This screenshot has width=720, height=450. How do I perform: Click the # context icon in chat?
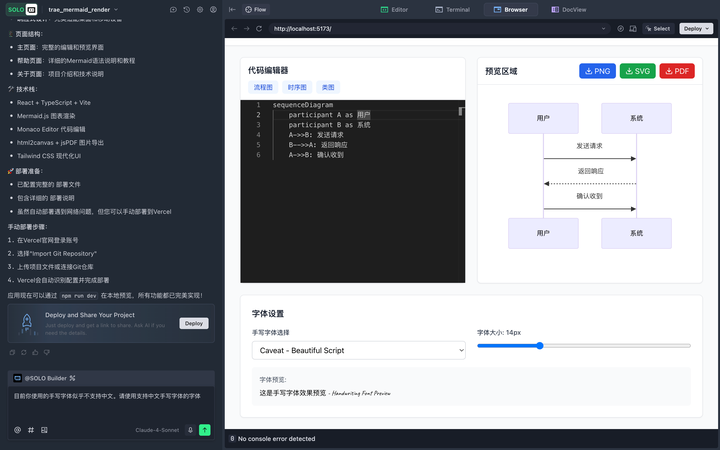31,430
